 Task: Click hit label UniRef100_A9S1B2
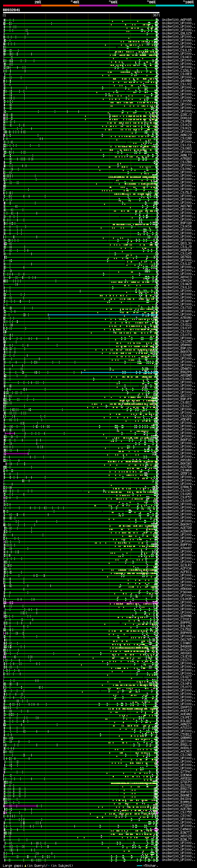[177, 460]
